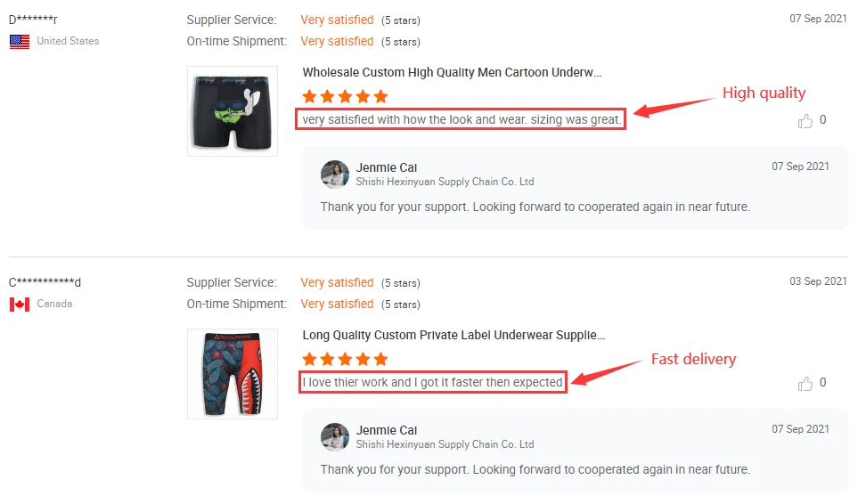Image resolution: width=858 pixels, height=504 pixels.
Task: Like the Canada buyer's review
Action: tap(805, 383)
